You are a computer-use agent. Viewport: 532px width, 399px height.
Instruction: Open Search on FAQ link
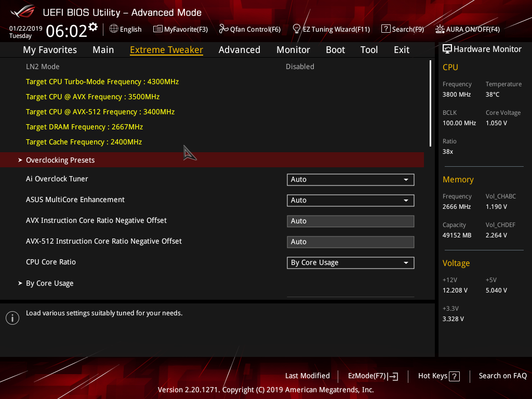click(x=502, y=376)
